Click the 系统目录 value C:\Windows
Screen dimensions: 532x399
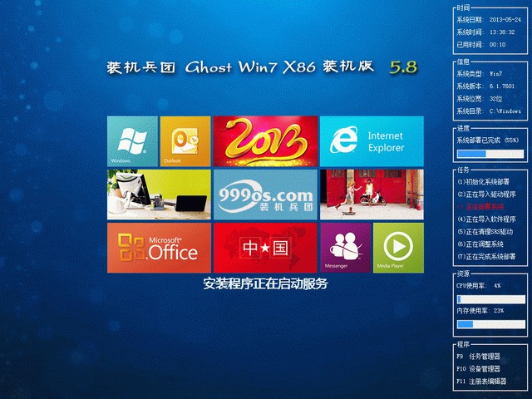pyautogui.click(x=505, y=111)
